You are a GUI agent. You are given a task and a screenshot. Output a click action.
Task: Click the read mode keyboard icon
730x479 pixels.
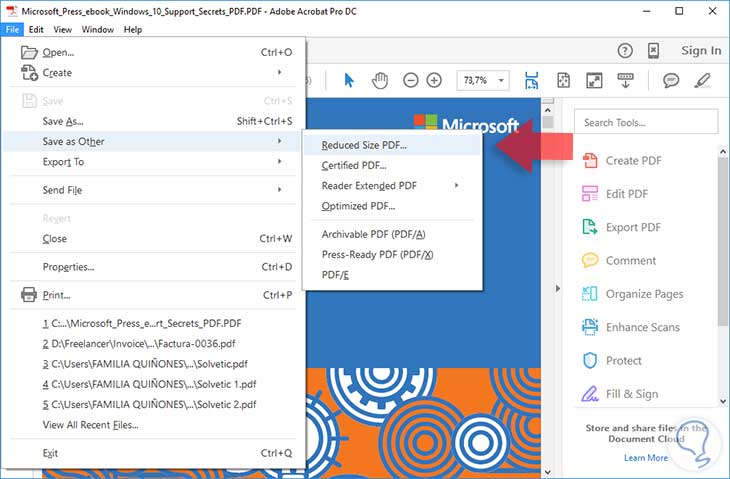(625, 80)
